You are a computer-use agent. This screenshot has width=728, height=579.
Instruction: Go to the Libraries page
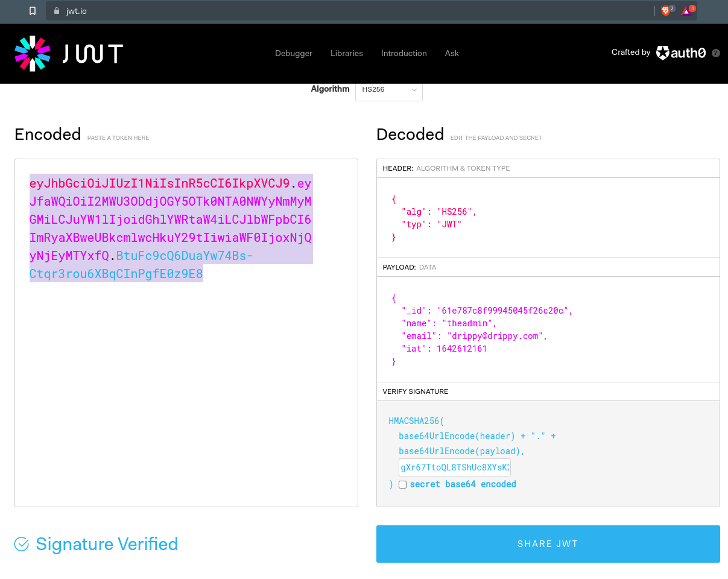[x=347, y=53]
